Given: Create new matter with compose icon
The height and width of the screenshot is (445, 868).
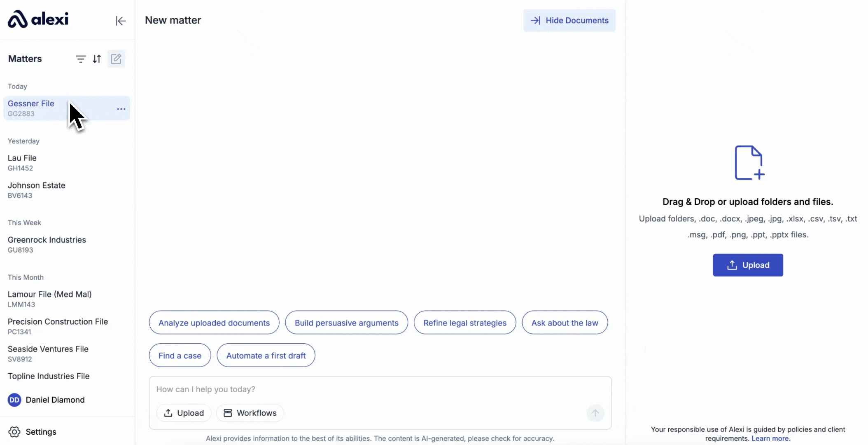Looking at the screenshot, I should tap(116, 59).
